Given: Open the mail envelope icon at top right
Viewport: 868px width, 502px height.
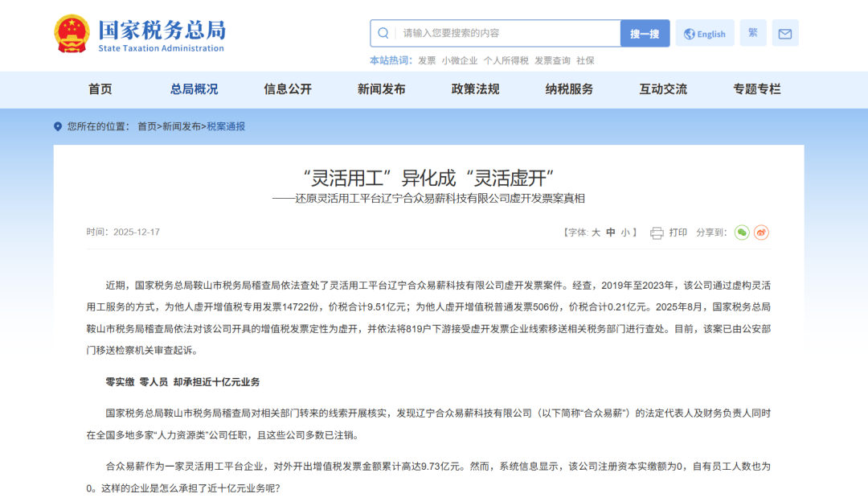Looking at the screenshot, I should click(784, 32).
